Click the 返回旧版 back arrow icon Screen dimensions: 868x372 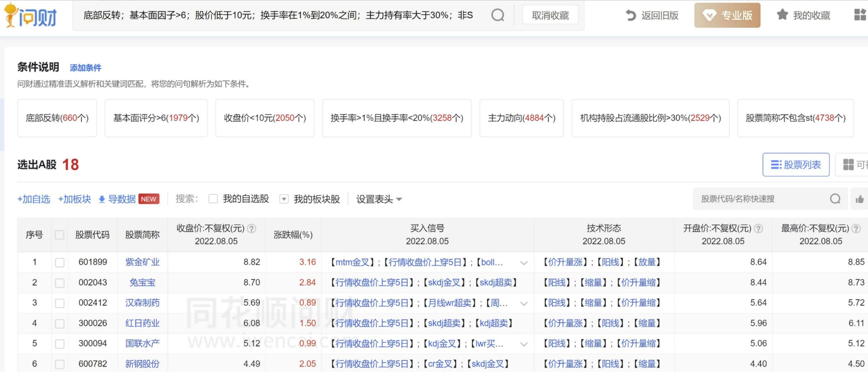[630, 16]
